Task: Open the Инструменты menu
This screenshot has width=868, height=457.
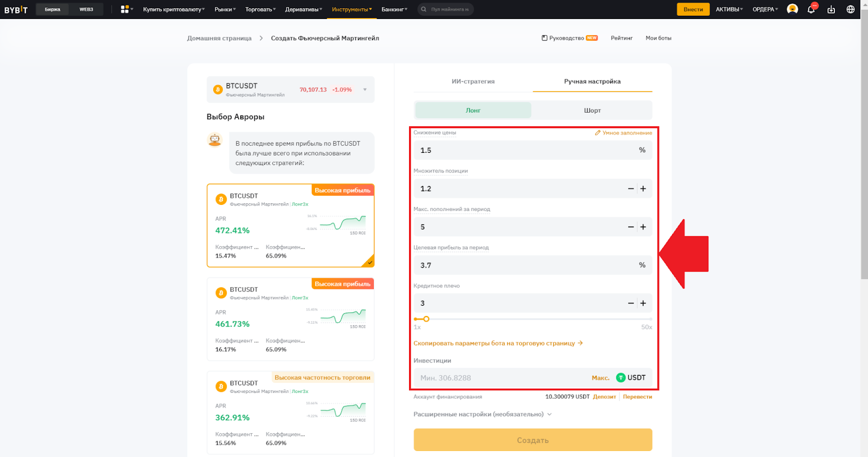Action: click(x=352, y=9)
